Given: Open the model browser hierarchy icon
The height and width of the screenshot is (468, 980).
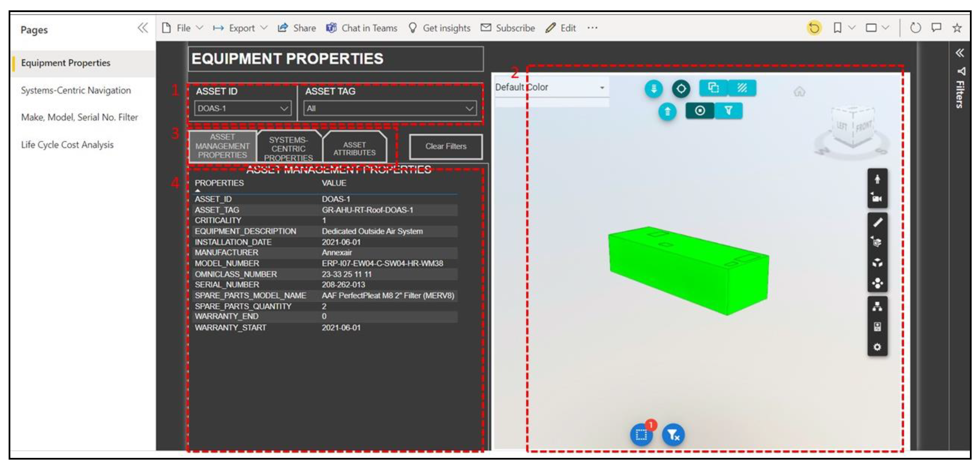Looking at the screenshot, I should click(x=877, y=307).
